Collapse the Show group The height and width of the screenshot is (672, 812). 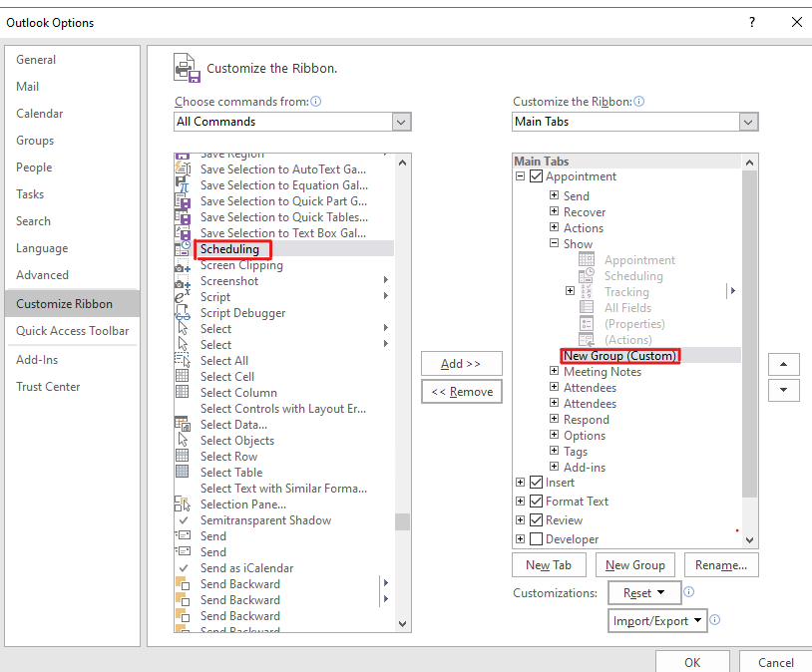[554, 243]
